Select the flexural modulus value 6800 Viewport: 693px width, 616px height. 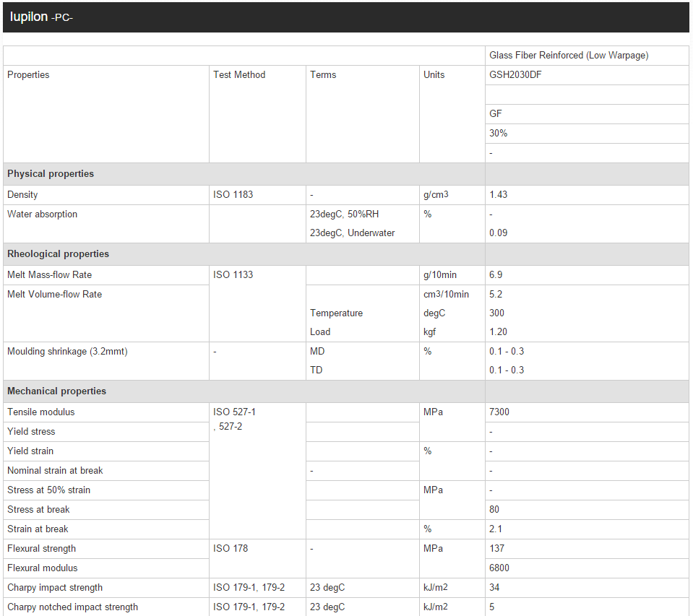tap(499, 568)
